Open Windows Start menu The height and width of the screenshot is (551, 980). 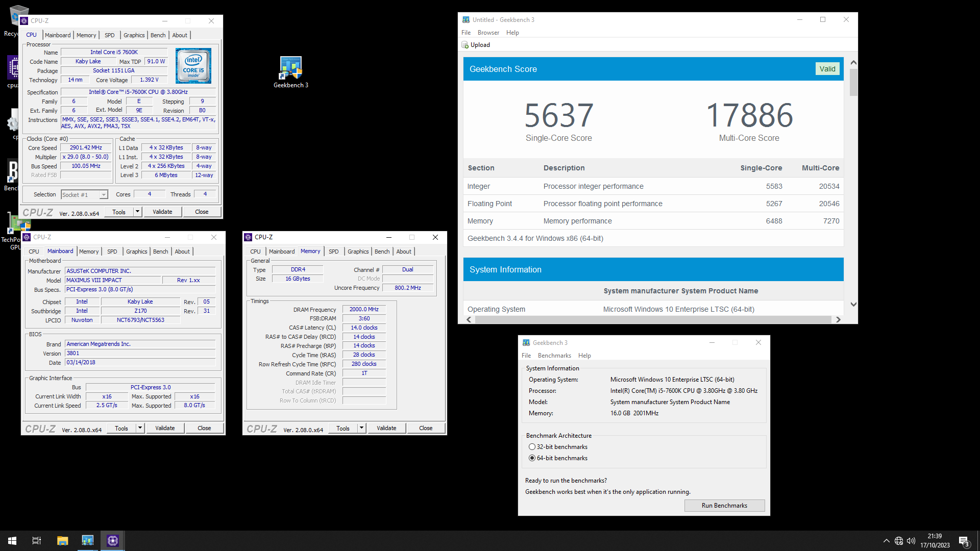(12, 541)
